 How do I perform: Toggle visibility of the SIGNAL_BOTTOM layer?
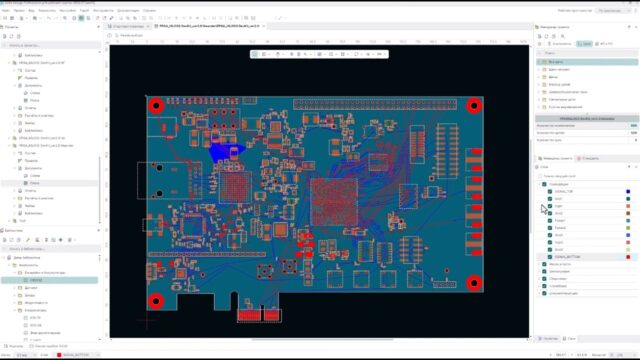click(x=550, y=257)
